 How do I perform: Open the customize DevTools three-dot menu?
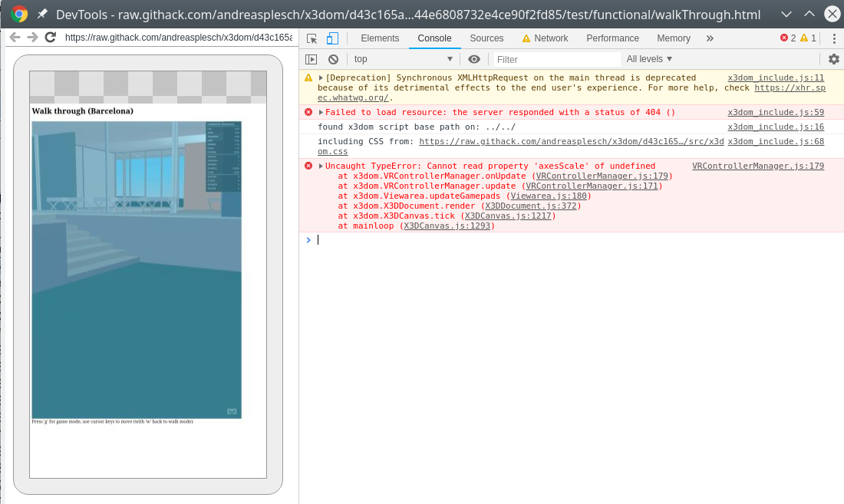pyautogui.click(x=834, y=38)
